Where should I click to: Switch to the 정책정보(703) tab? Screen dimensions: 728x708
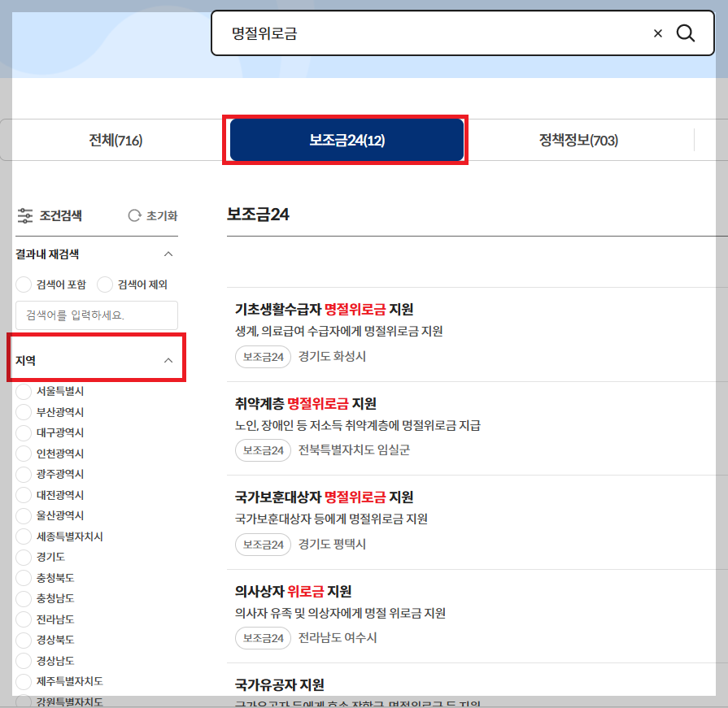point(578,139)
